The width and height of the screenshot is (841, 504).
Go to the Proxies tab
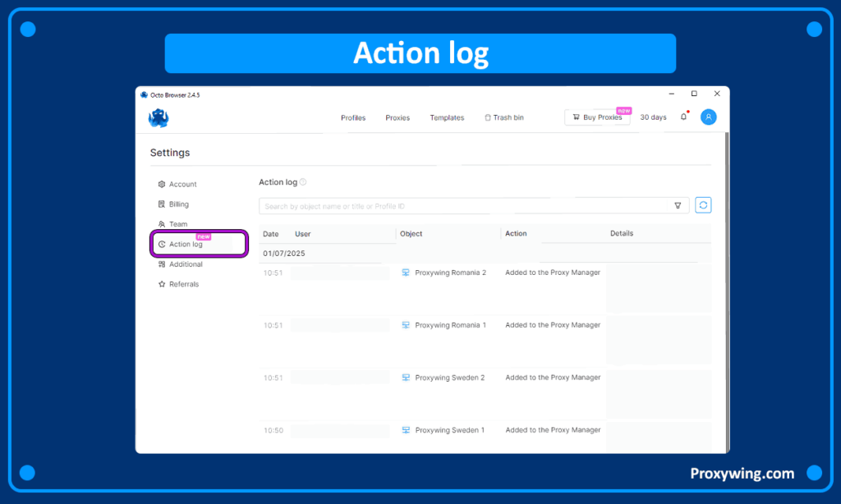[398, 118]
